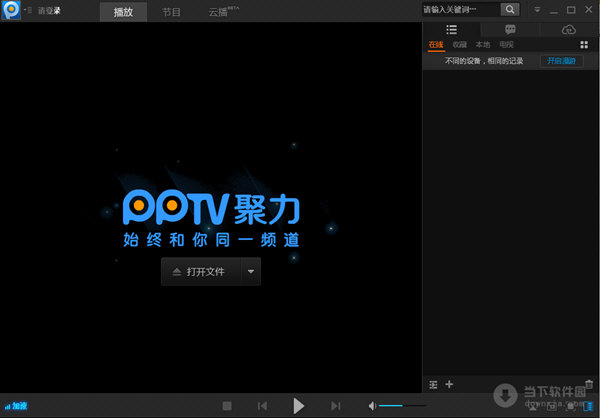The height and width of the screenshot is (418, 600).
Task: Stop playback with the stop button
Action: pyautogui.click(x=227, y=406)
